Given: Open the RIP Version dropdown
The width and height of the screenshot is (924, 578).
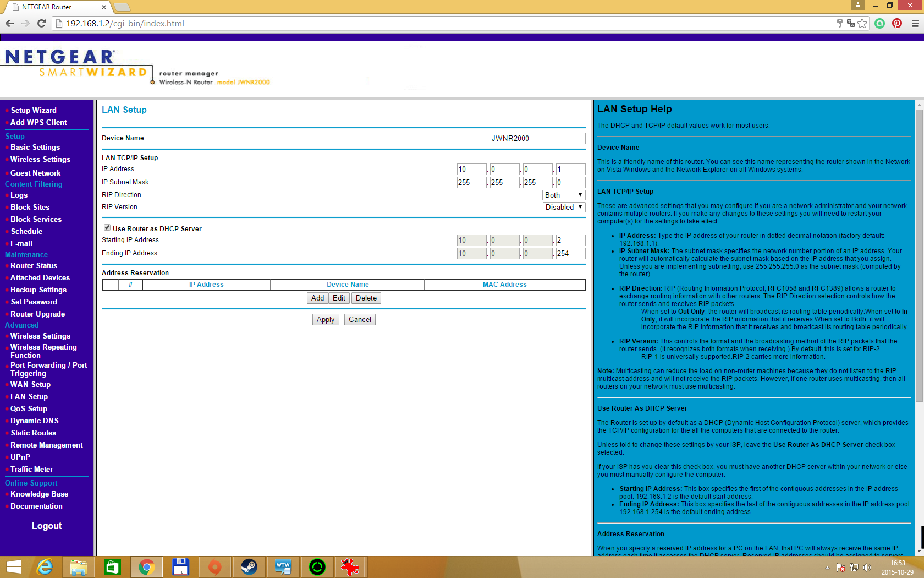Looking at the screenshot, I should 564,207.
